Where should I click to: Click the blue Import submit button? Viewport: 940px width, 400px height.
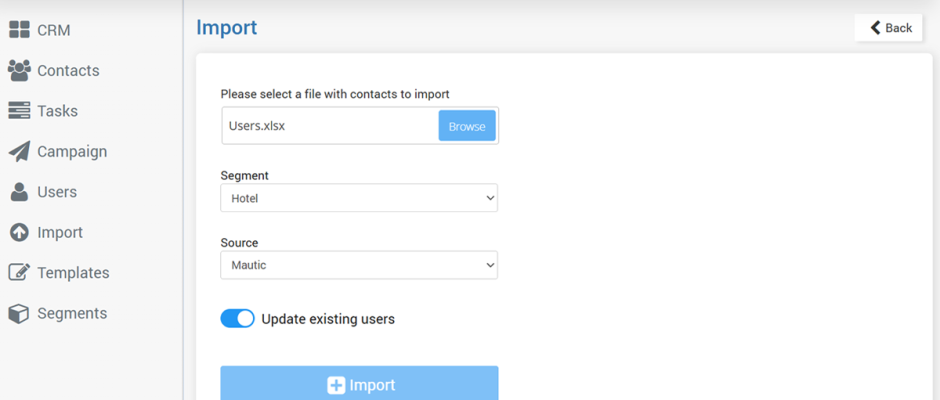pos(359,383)
